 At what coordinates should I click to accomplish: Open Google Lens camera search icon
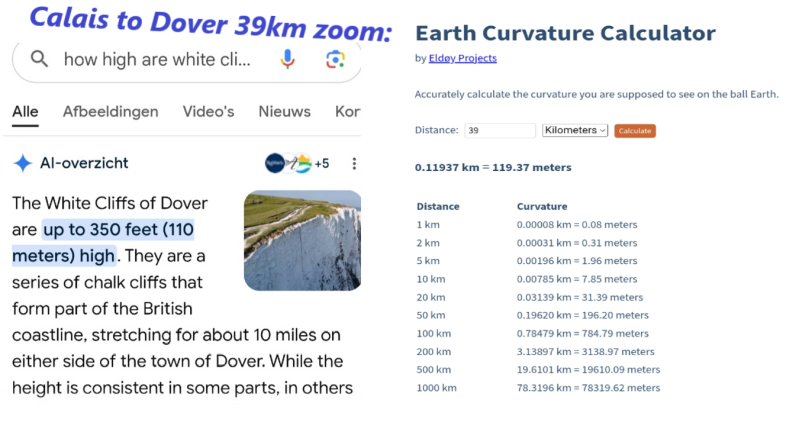[335, 59]
